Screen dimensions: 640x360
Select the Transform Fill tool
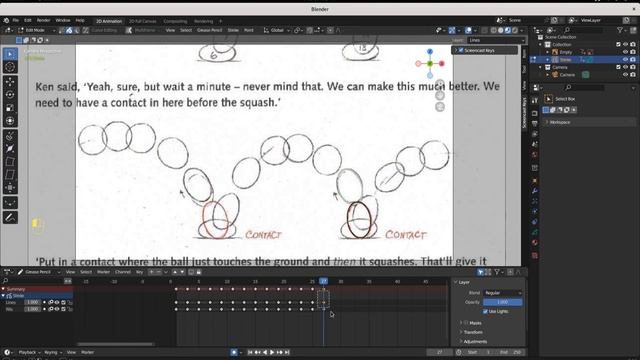10,203
